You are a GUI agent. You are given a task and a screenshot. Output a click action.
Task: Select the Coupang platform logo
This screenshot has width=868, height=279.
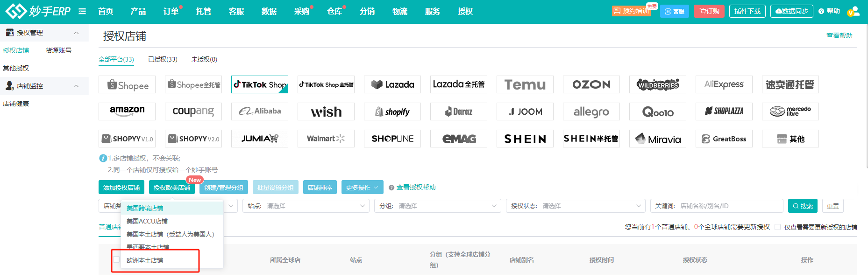click(x=193, y=112)
